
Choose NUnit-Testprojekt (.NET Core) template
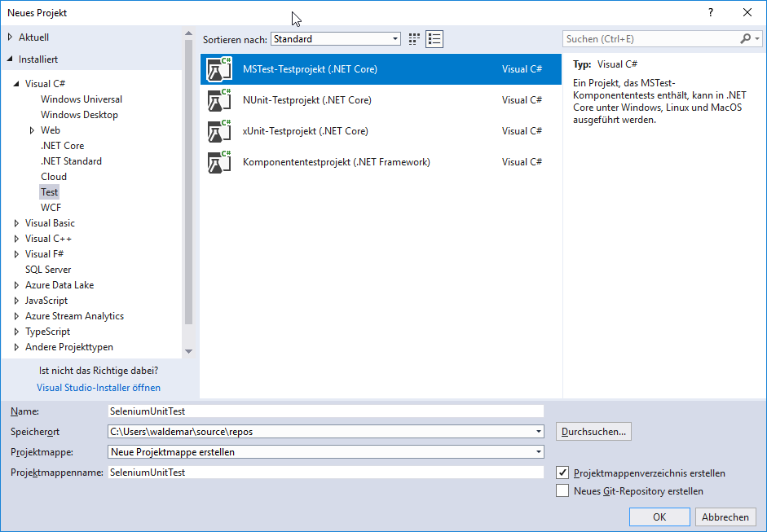coord(381,99)
